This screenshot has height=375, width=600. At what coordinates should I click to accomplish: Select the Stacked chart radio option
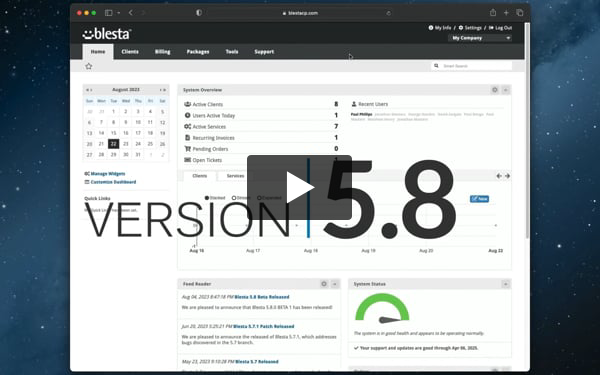pyautogui.click(x=207, y=198)
